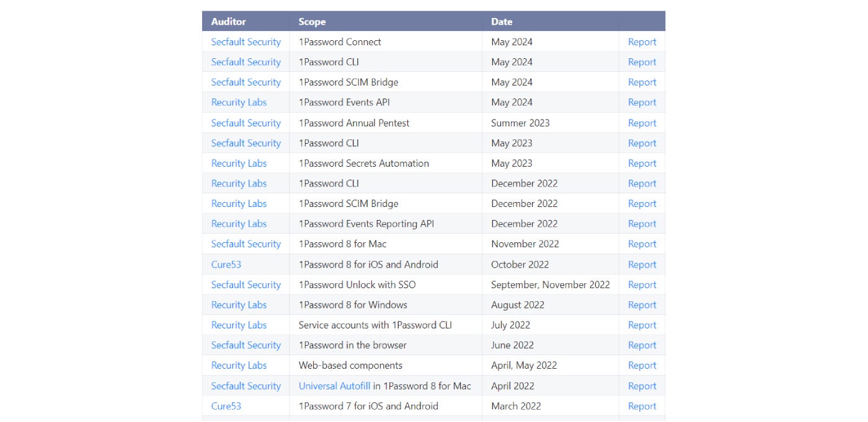Select the 'Summer 2023' date cell
The image size is (868, 422).
click(551, 123)
